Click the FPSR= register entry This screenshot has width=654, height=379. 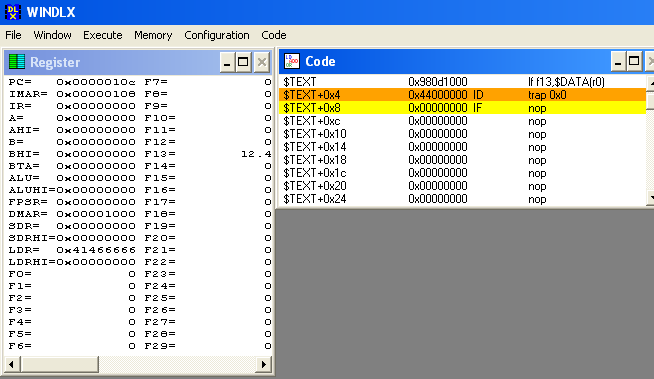[x=72, y=202]
